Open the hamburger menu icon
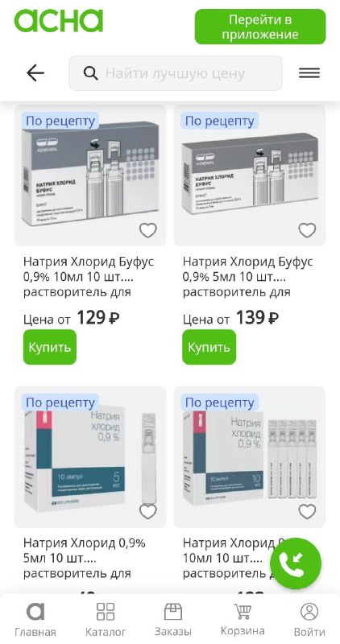Screen dimensions: 340x644 click(x=309, y=73)
